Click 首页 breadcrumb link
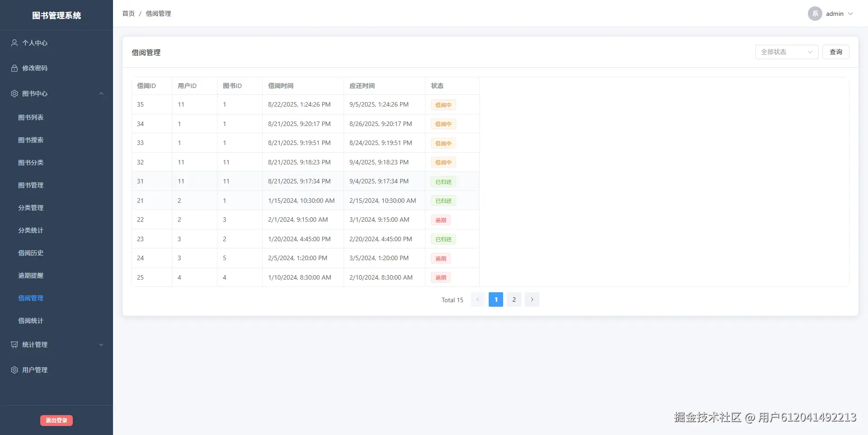Image resolution: width=868 pixels, height=435 pixels. pos(128,14)
